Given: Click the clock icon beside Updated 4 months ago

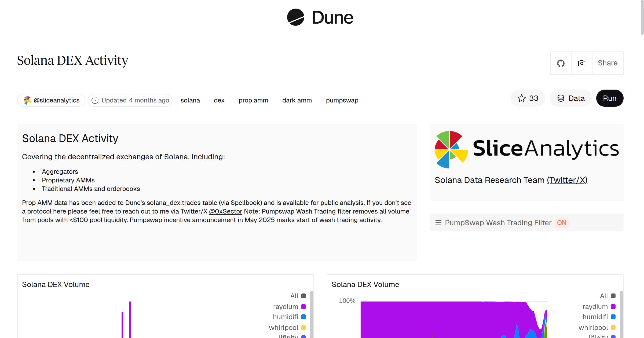Looking at the screenshot, I should pos(95,100).
